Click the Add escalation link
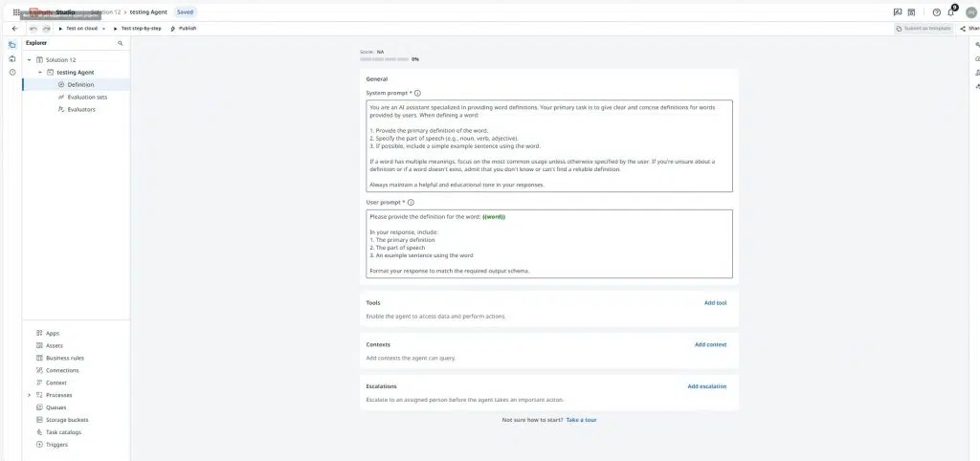 (x=707, y=386)
